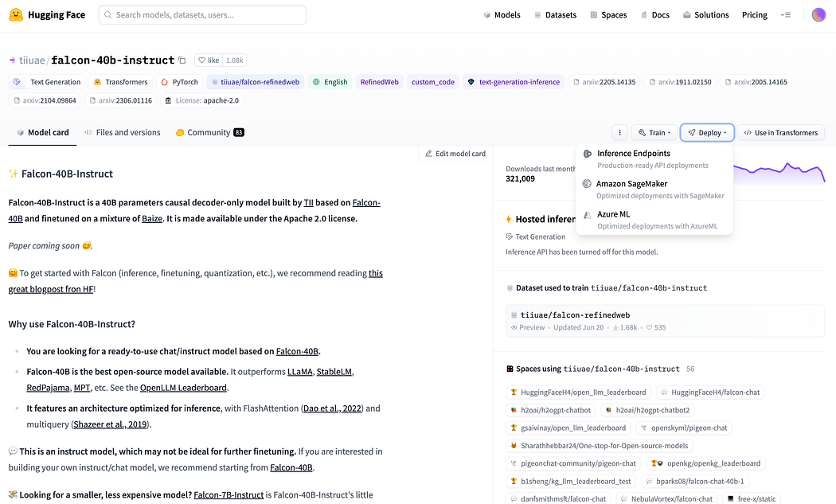
Task: Select Amazon SageMaker deploy option
Action: point(654,189)
